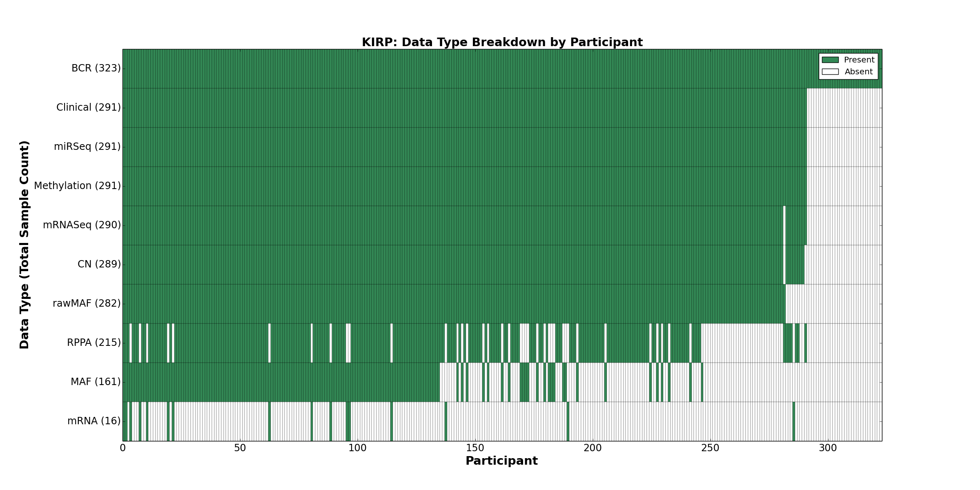Click the chart title text
This screenshot has height=490, width=980.
(x=502, y=42)
